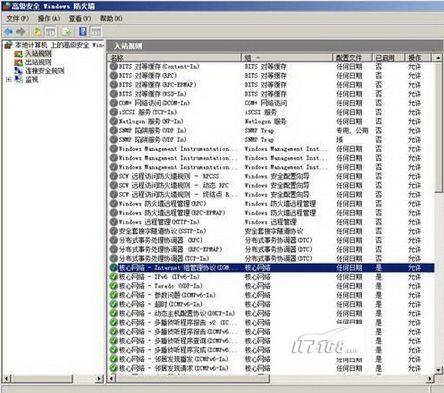Sort rules by the 名称 column header
Image resolution: width=444 pixels, height=393 pixels.
175,58
